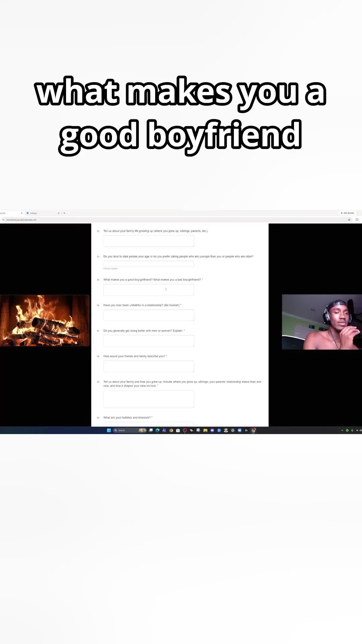Click the hobbies and interests answer field
This screenshot has width=362, height=644.
[149, 424]
